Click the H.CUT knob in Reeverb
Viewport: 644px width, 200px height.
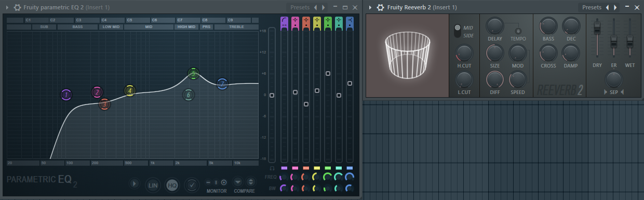click(464, 52)
